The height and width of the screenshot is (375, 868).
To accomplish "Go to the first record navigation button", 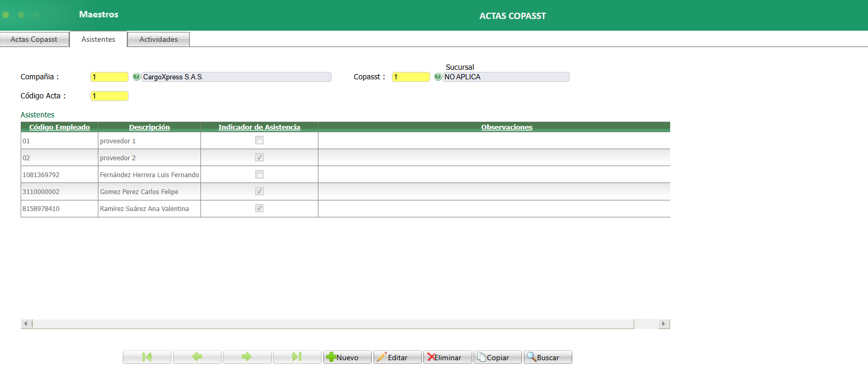I will [147, 357].
